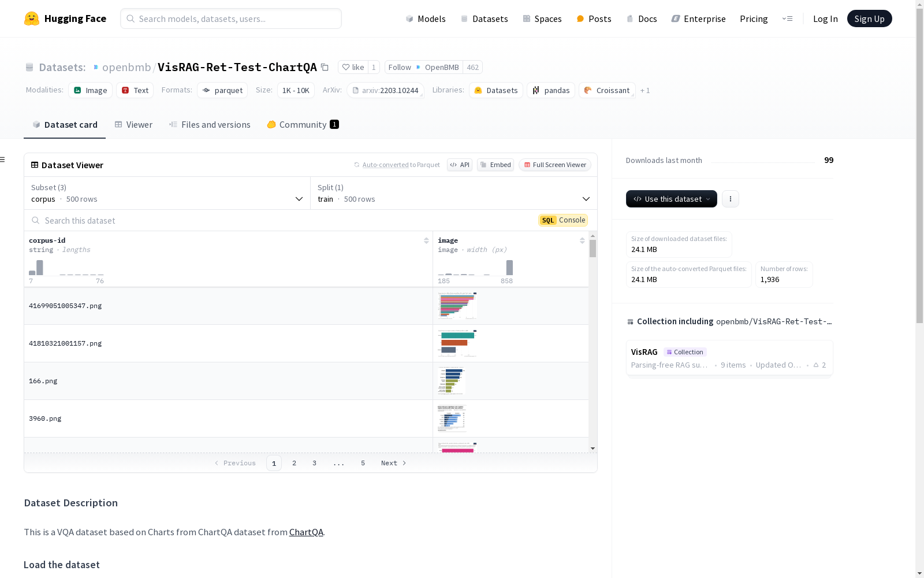Open Datasets in top navigation
This screenshot has height=578, width=924.
tap(484, 18)
